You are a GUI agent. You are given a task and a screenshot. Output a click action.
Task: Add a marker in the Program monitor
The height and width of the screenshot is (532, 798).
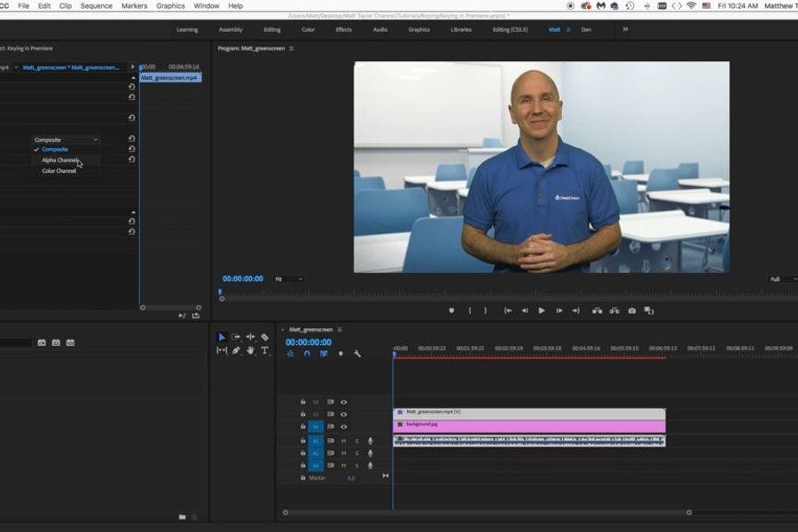coord(451,310)
